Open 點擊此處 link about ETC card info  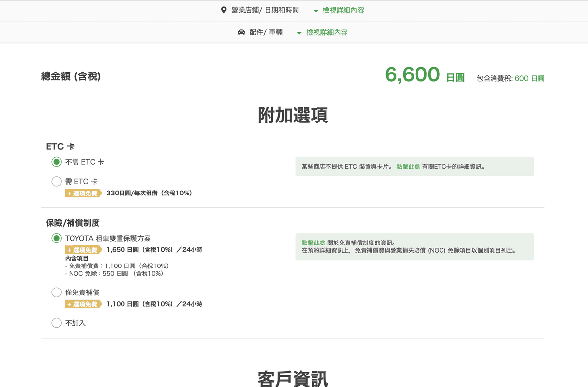(408, 167)
